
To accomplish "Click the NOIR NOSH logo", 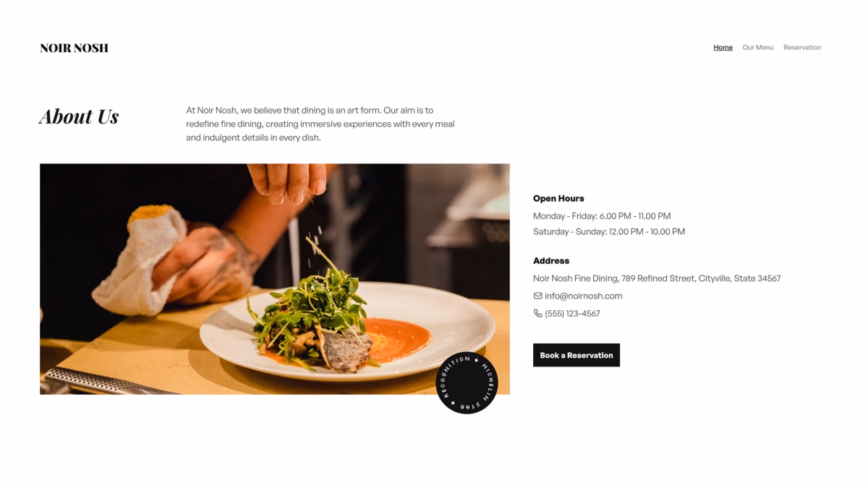I will coord(75,48).
